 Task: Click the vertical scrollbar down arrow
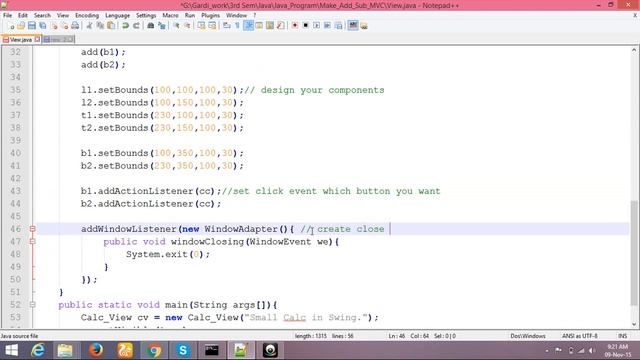click(633, 324)
